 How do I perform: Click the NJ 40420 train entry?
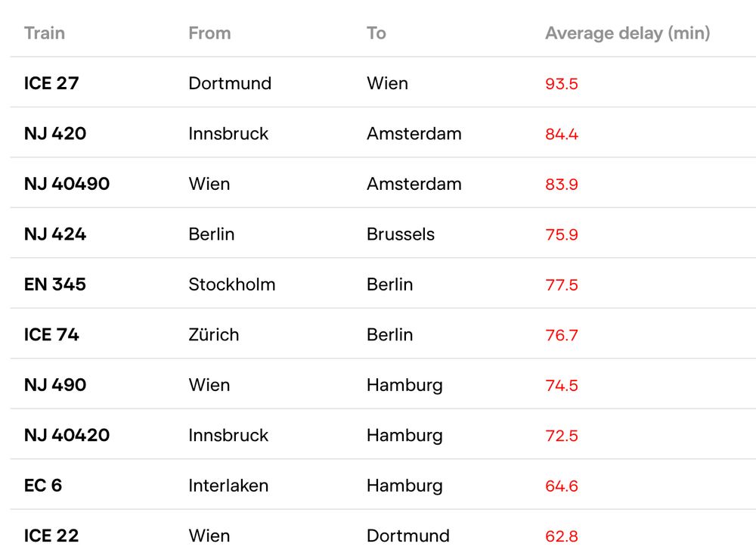click(67, 435)
